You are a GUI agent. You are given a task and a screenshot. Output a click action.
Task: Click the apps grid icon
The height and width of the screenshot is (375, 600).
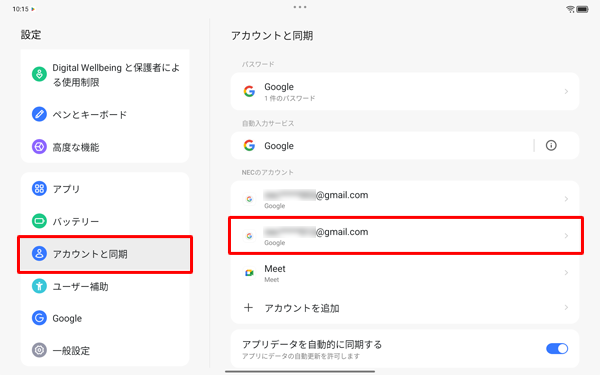[x=39, y=189]
